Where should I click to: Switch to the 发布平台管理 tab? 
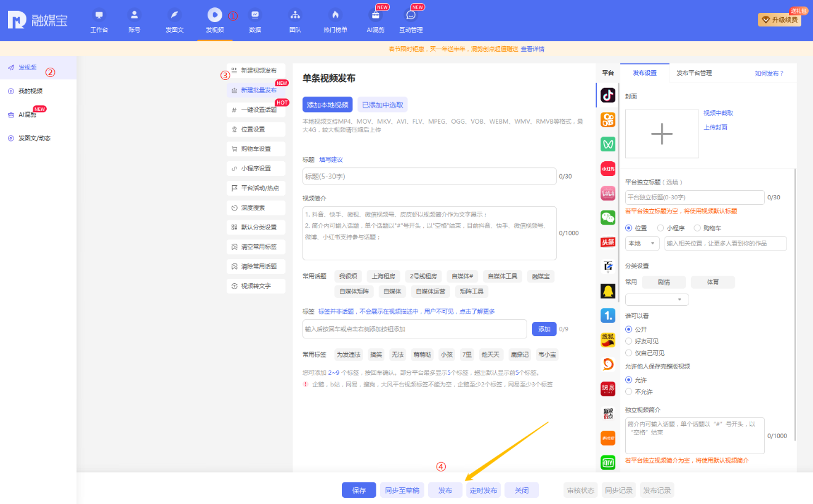[x=694, y=73]
